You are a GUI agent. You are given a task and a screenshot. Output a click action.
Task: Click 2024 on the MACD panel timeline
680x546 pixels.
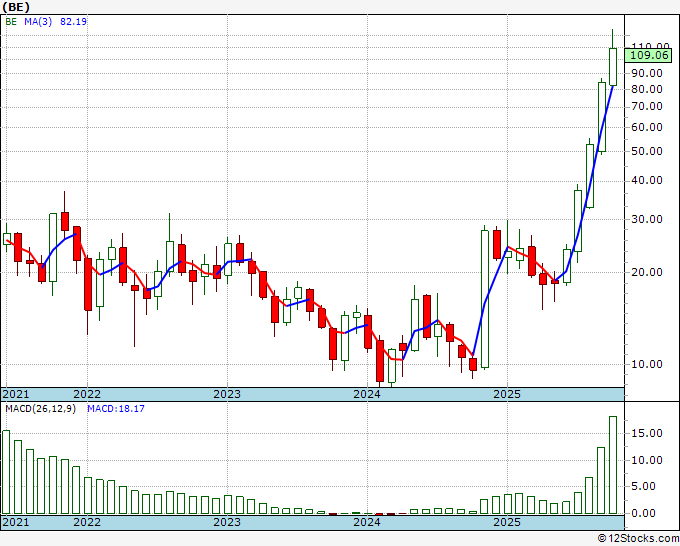click(x=367, y=523)
